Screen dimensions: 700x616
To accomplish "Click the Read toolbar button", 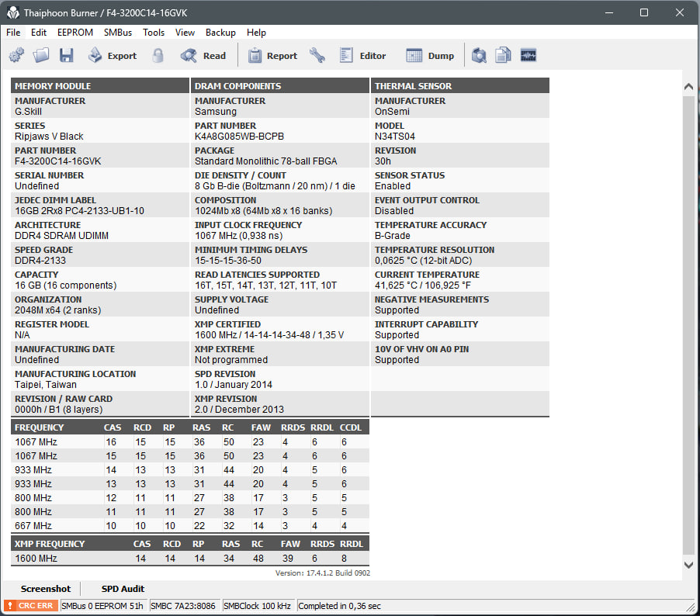I will click(x=203, y=55).
